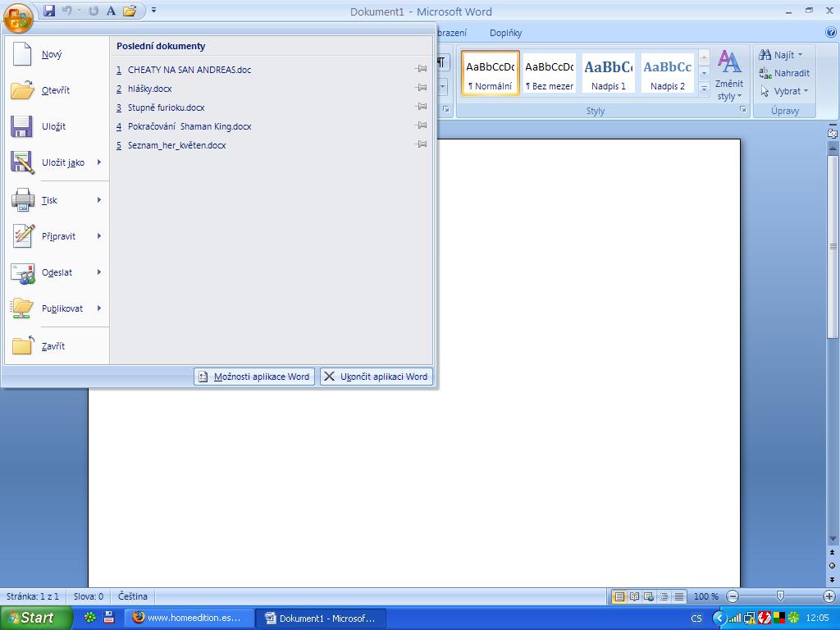Click the Next Page double-arrow button
The image size is (840, 630).
(x=832, y=578)
